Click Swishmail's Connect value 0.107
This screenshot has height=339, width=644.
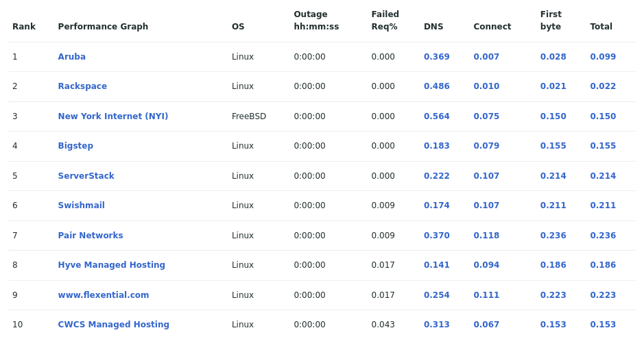click(486, 205)
